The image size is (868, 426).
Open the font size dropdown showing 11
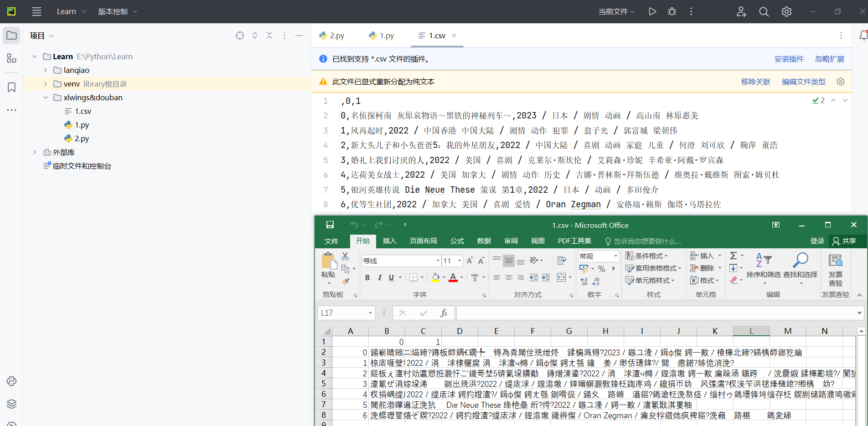coord(459,261)
